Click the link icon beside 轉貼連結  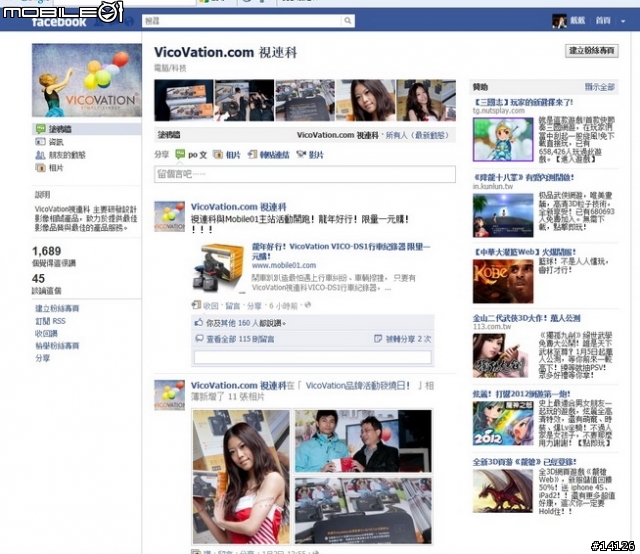click(x=252, y=154)
